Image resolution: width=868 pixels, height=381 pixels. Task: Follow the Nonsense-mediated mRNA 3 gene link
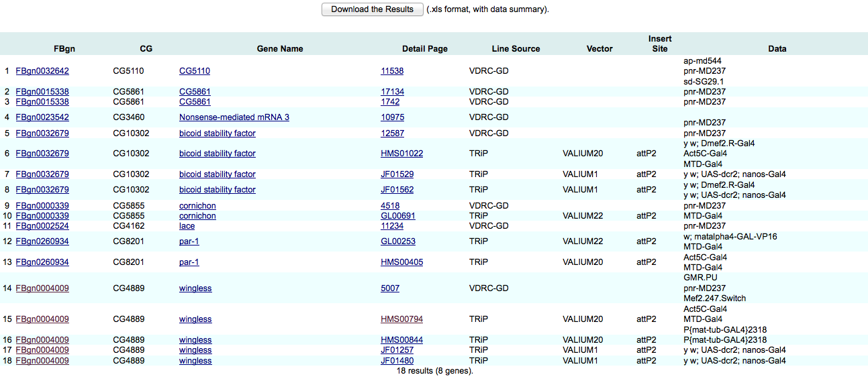pyautogui.click(x=234, y=117)
